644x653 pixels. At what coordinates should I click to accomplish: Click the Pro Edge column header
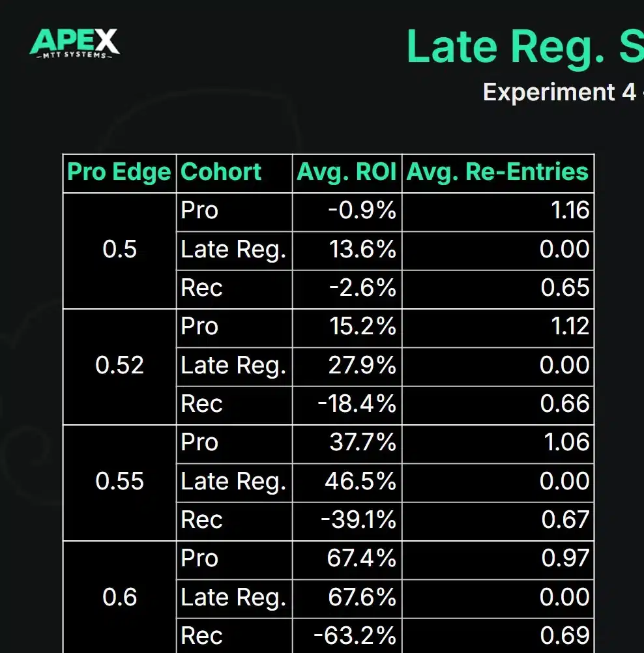[119, 172]
